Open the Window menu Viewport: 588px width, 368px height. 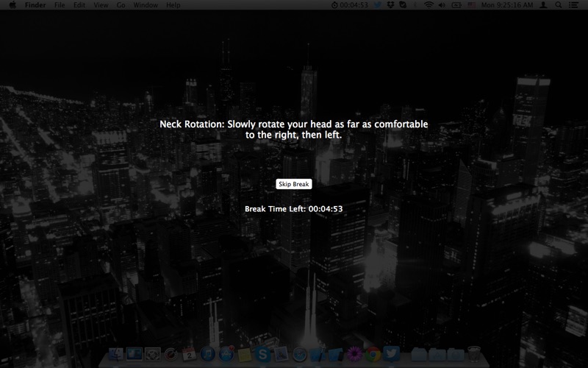[x=146, y=5]
